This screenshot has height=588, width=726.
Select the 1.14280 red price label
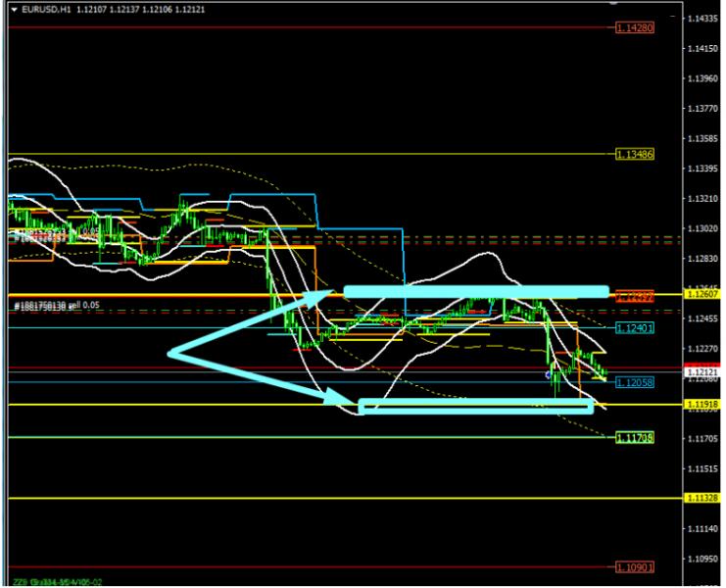pyautogui.click(x=635, y=27)
